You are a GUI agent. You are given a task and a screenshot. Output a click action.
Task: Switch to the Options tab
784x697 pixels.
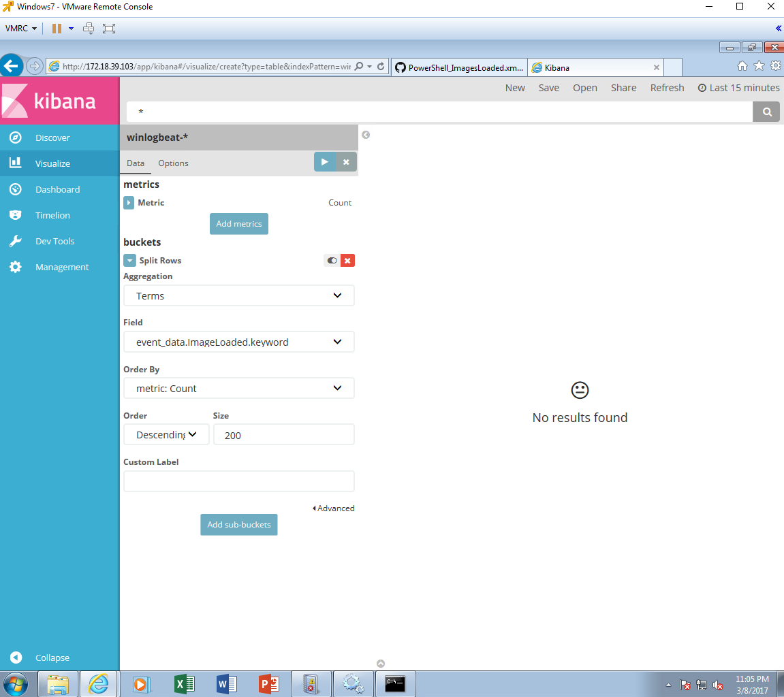coord(174,163)
